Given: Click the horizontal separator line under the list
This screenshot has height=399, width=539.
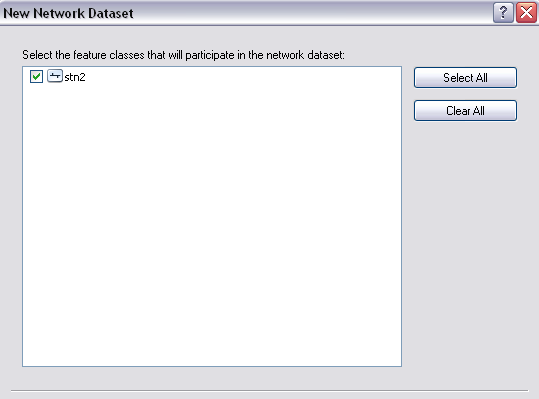Looking at the screenshot, I should [270, 390].
